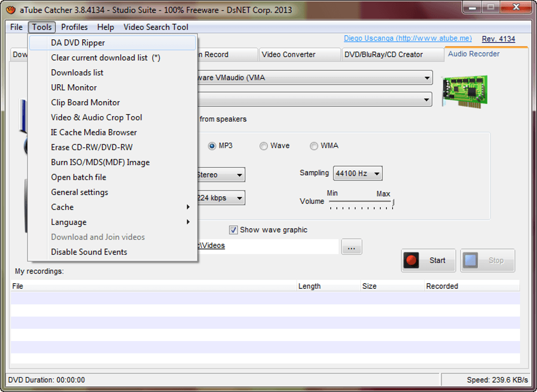Click the output folder path field
The width and height of the screenshot is (537, 392).
coord(268,246)
